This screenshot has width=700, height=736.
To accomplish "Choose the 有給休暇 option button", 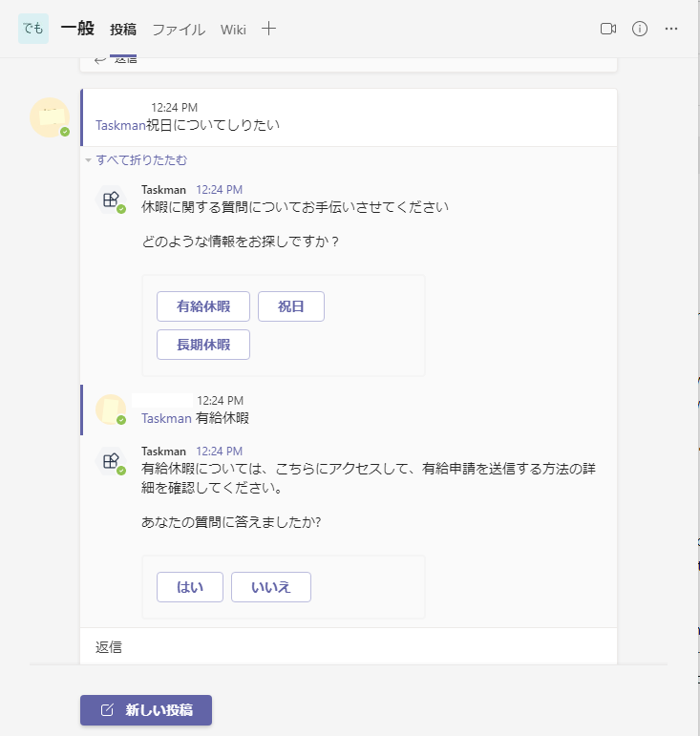I will tap(203, 306).
